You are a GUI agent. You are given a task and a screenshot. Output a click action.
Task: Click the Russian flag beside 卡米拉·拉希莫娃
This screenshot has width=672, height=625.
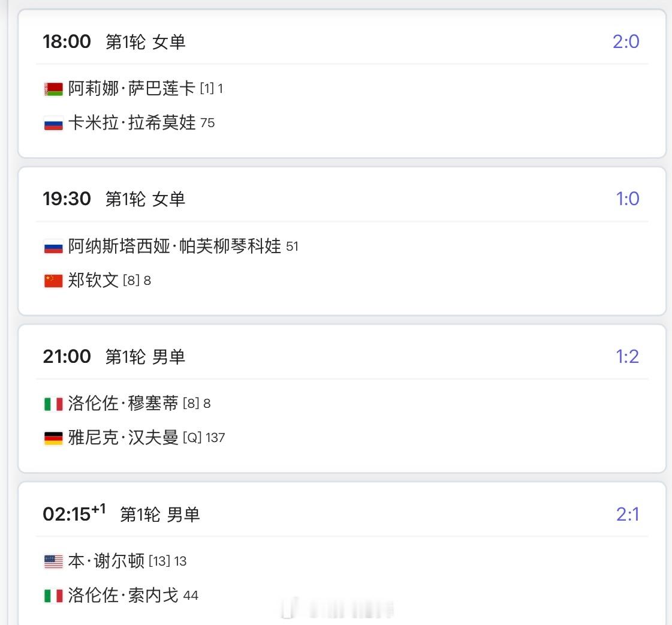(53, 124)
